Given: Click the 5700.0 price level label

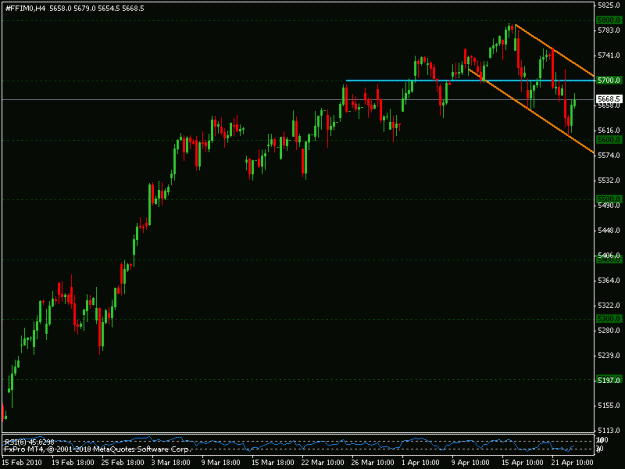Looking at the screenshot, I should [x=609, y=80].
